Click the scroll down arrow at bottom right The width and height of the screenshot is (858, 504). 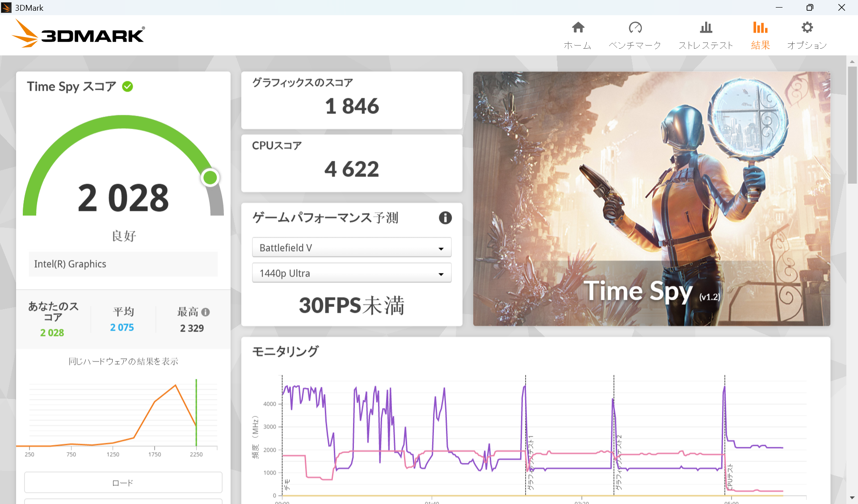852,498
